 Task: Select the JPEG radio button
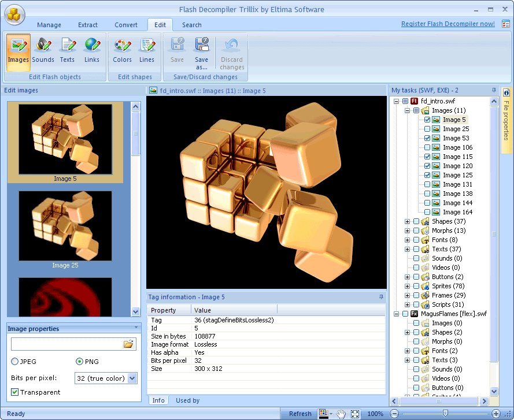15,361
